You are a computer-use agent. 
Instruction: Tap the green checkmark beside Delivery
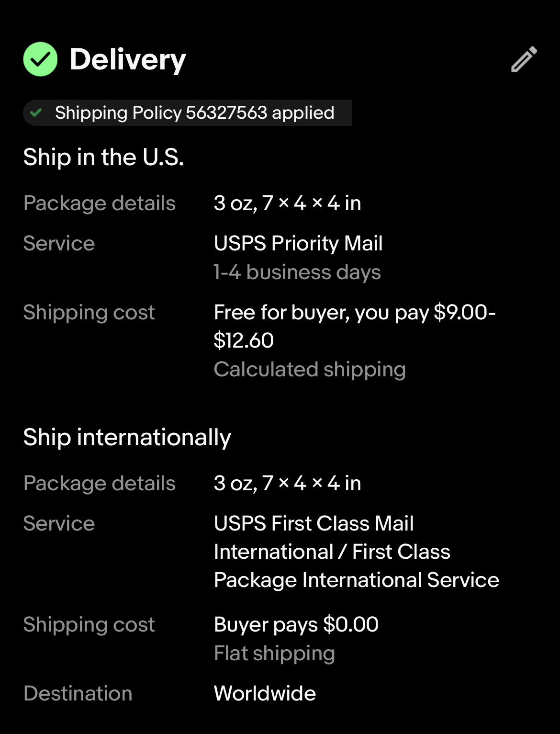(x=40, y=59)
